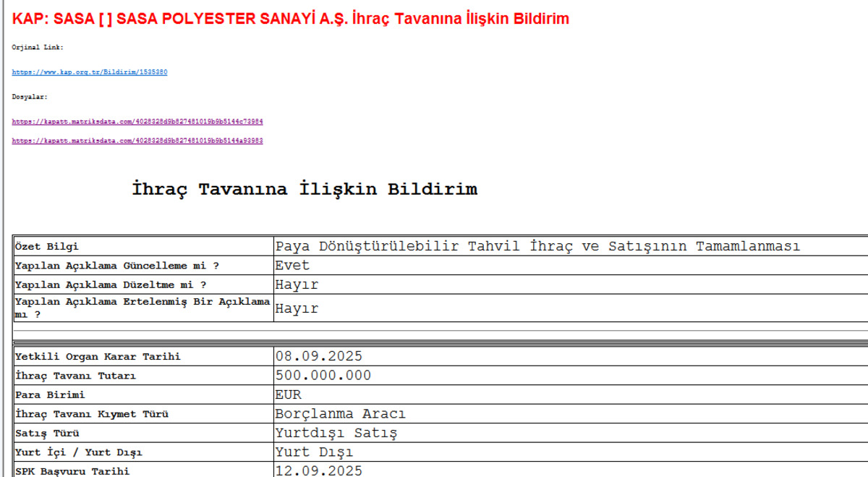Click the red KAP: SASA headline
The width and height of the screenshot is (868, 477).
point(291,19)
